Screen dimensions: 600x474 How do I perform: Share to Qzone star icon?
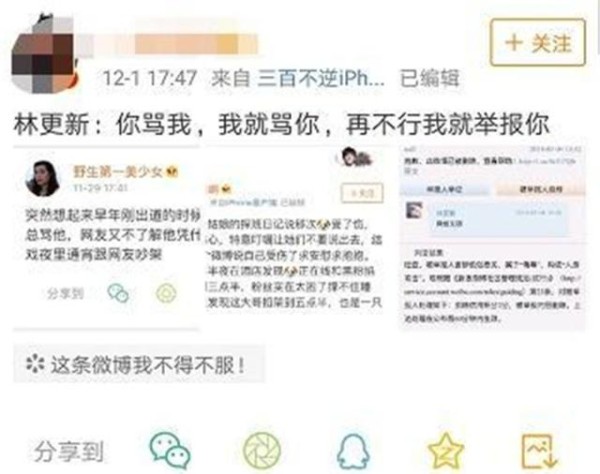pos(446,451)
